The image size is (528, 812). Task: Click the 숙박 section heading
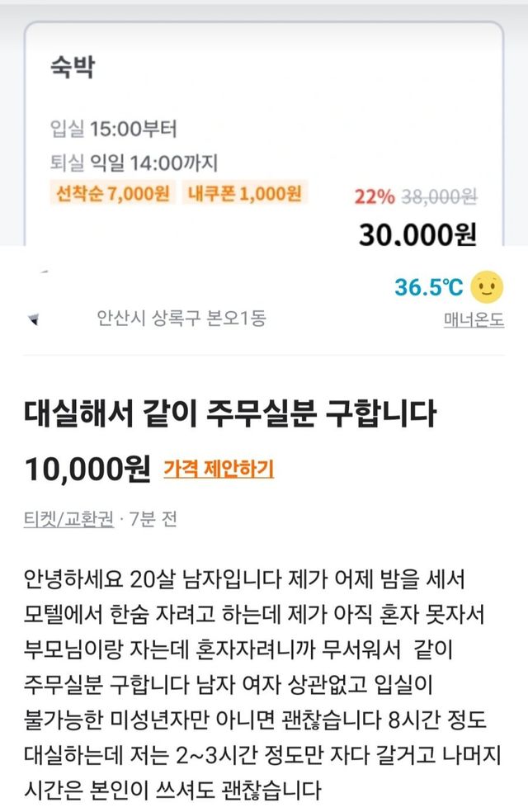tap(73, 68)
